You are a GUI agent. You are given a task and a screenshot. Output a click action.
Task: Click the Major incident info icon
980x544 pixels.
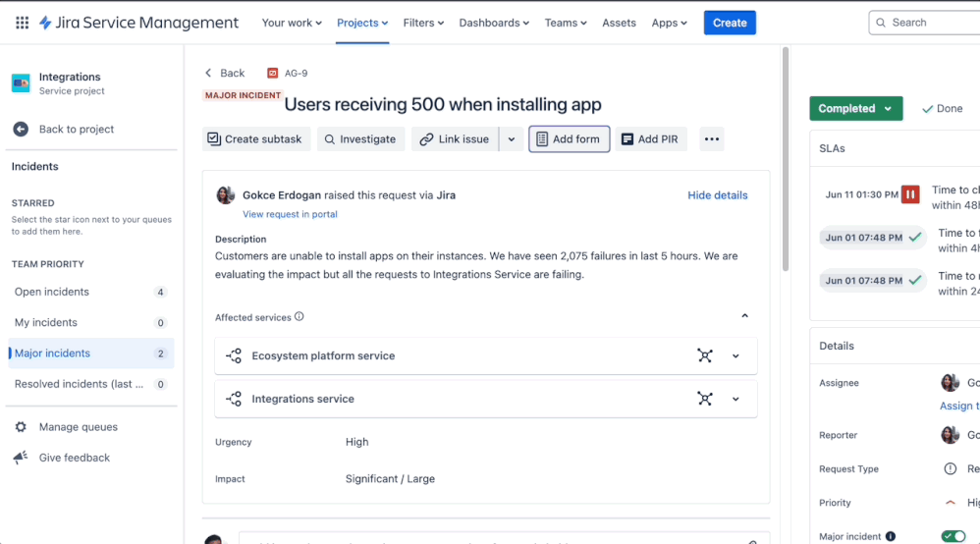click(x=891, y=536)
